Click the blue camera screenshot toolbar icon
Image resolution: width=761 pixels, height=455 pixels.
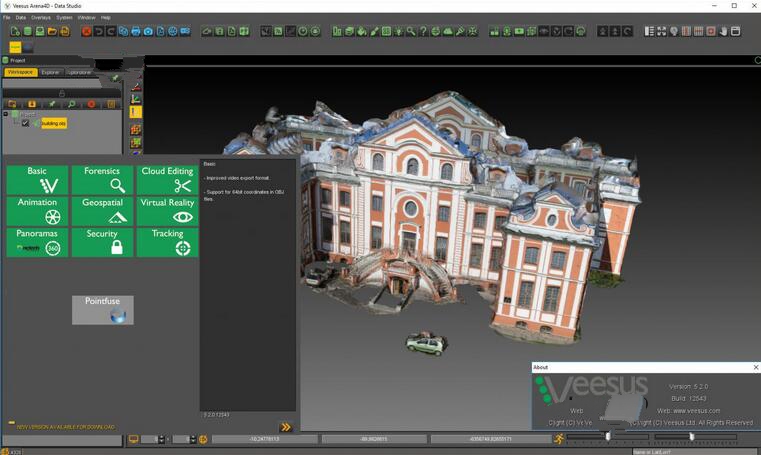(x=148, y=32)
